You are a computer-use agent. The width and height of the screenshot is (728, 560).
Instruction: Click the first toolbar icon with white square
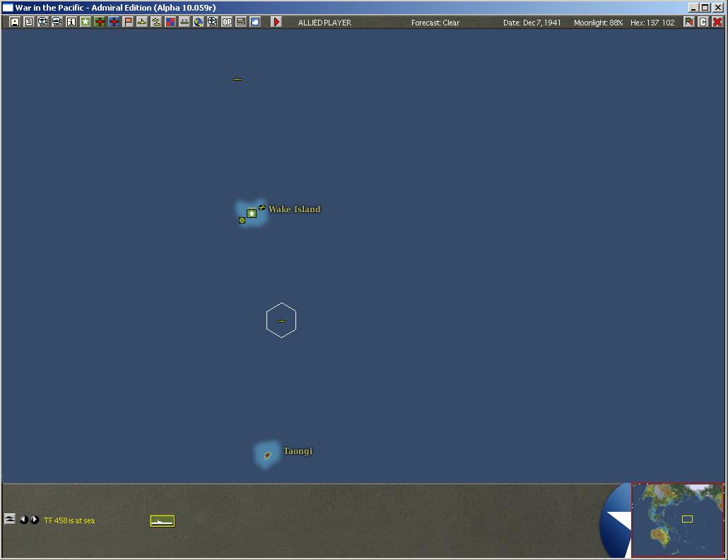(14, 22)
